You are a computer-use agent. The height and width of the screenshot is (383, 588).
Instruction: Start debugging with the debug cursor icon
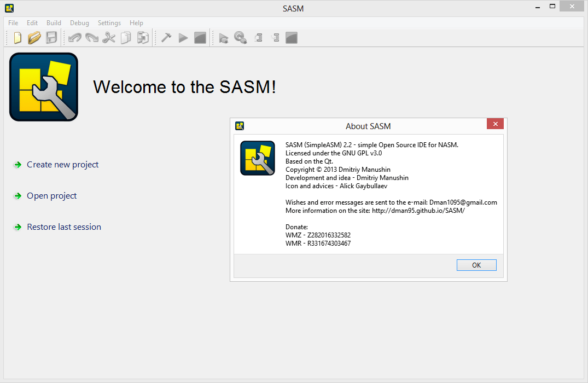(x=224, y=37)
